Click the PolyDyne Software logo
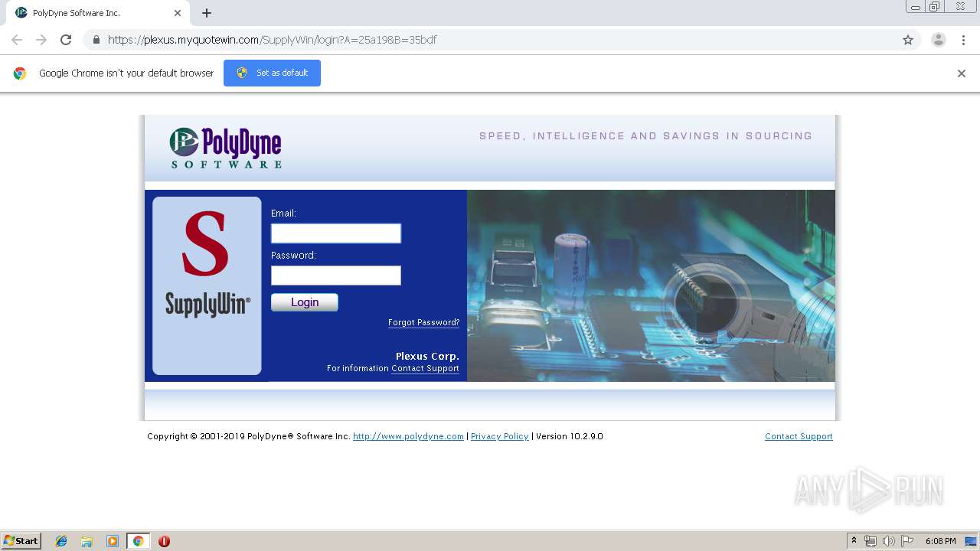The width and height of the screenshot is (980, 551). (x=225, y=148)
